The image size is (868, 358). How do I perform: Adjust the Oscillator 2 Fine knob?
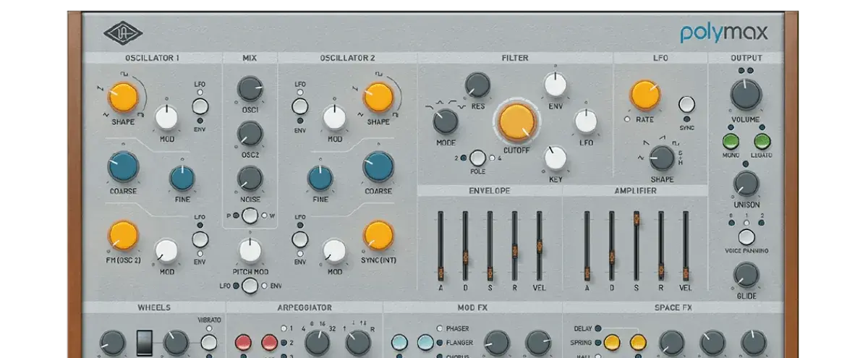coord(320,178)
